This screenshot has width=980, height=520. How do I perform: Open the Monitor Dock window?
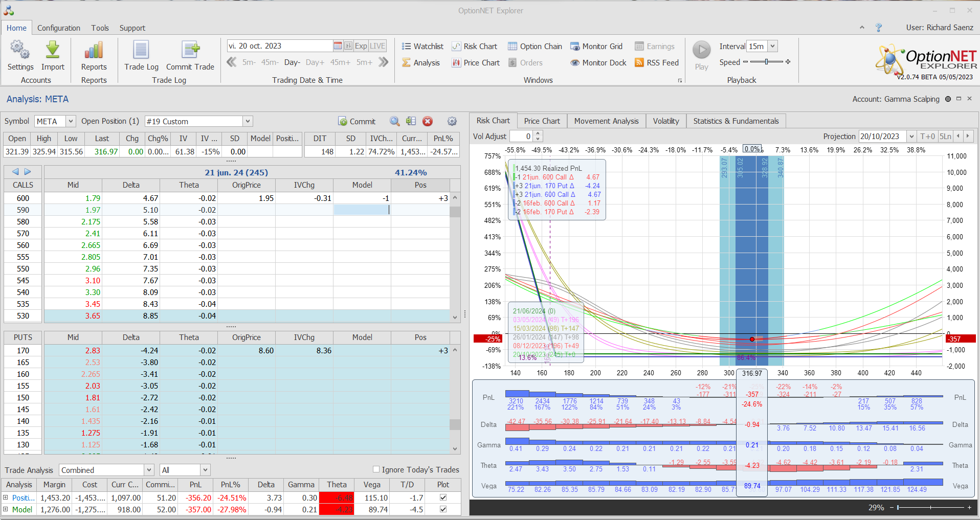(x=598, y=63)
